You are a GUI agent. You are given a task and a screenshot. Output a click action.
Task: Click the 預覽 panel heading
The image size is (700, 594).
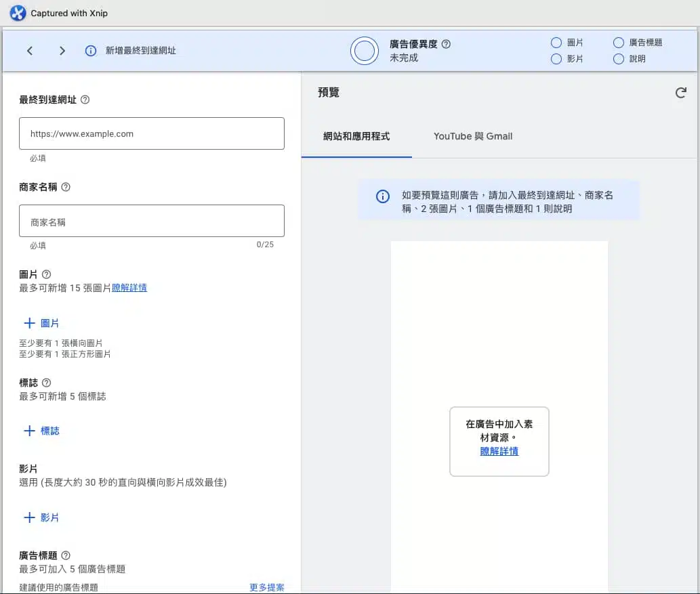tap(329, 92)
